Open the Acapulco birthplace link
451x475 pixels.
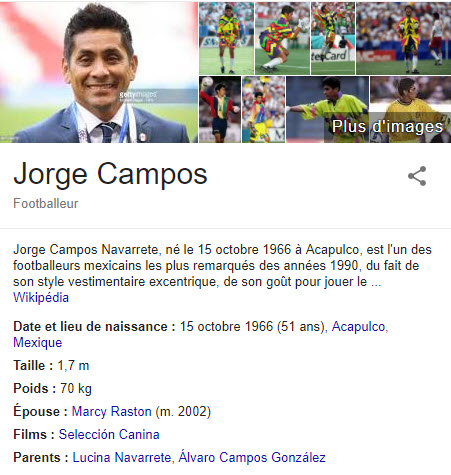point(360,327)
